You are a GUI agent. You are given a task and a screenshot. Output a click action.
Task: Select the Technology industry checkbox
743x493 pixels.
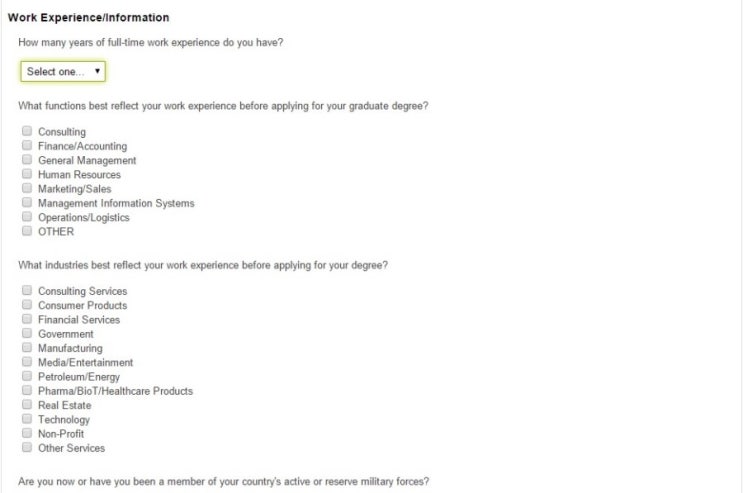click(x=27, y=419)
